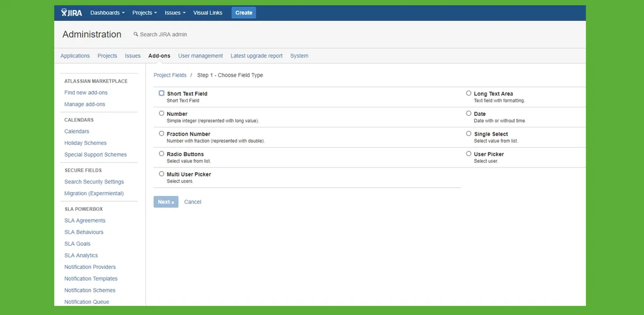Screen dimensions: 644x315
Task: Switch to the Projects admin tab
Action: pyautogui.click(x=107, y=56)
